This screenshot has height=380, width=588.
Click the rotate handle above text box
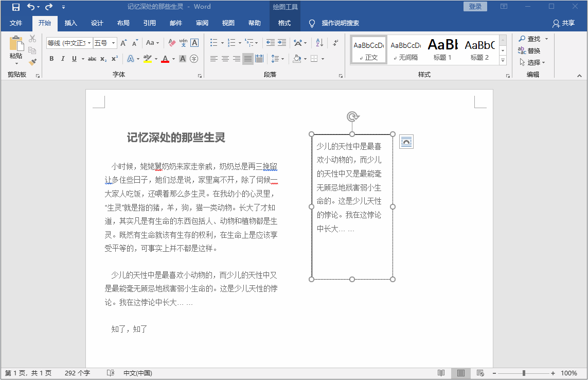pyautogui.click(x=352, y=116)
